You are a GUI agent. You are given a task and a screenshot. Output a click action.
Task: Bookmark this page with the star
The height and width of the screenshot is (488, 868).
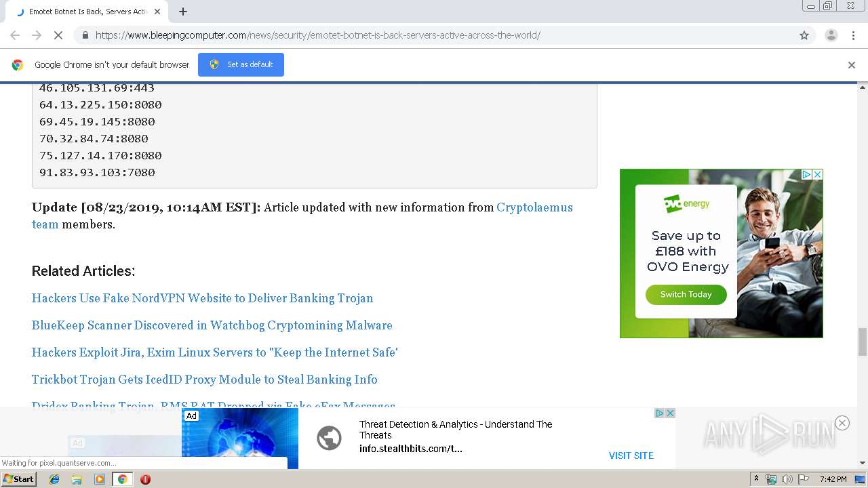[804, 35]
